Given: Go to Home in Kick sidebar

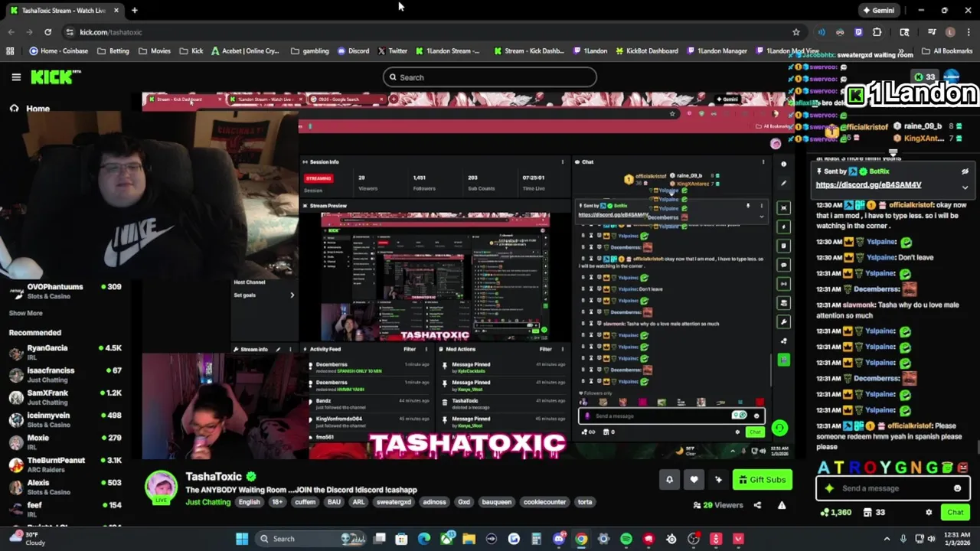Looking at the screenshot, I should 29,109.
